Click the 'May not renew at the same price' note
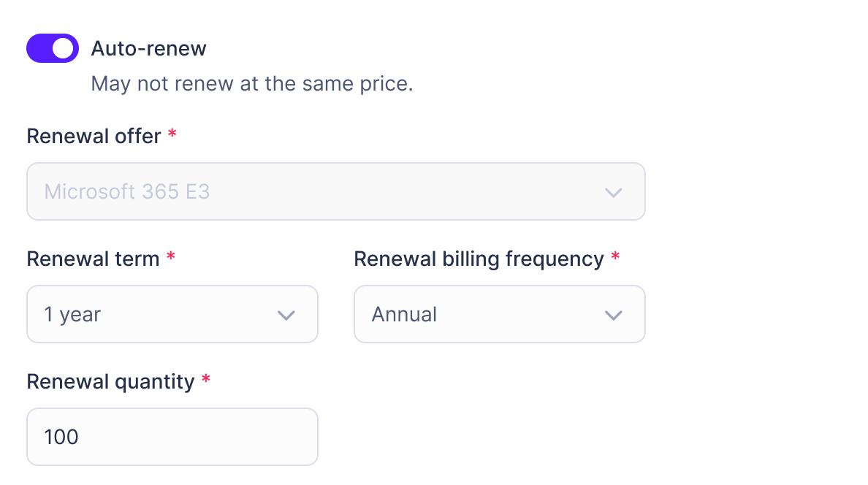This screenshot has height=485, width=868. tap(252, 83)
